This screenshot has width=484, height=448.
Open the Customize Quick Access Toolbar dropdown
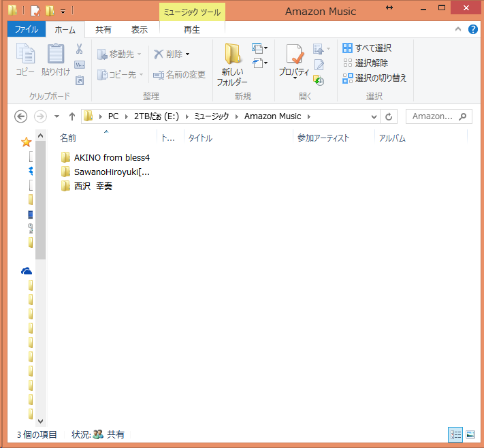tap(63, 12)
